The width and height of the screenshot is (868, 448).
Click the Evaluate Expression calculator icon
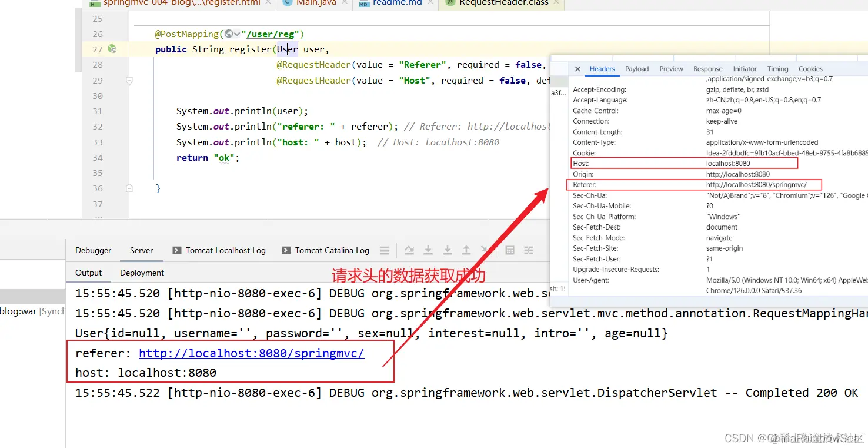point(510,250)
